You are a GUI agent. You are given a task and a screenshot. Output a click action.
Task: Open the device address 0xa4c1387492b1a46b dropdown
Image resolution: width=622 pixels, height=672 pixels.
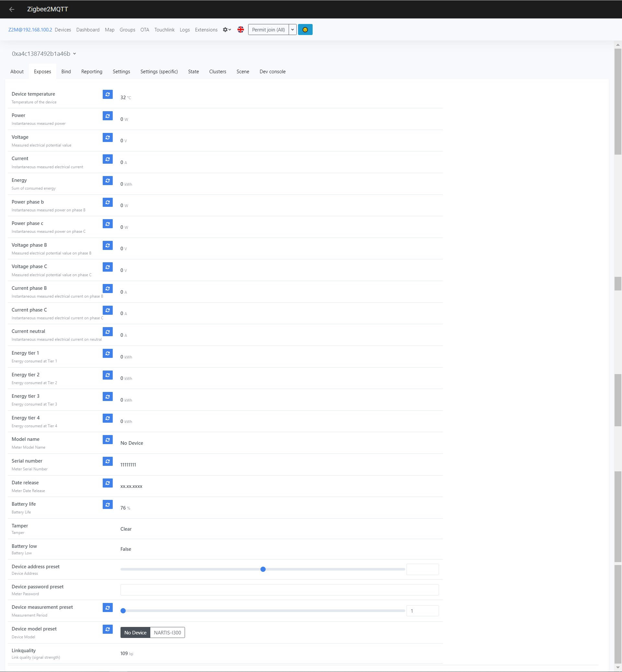tap(44, 53)
